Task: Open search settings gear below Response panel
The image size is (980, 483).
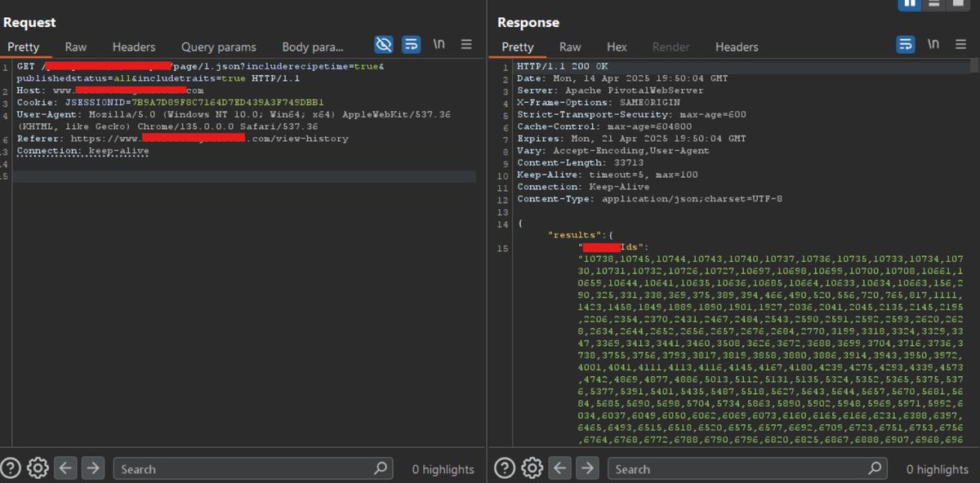Action: [532, 468]
